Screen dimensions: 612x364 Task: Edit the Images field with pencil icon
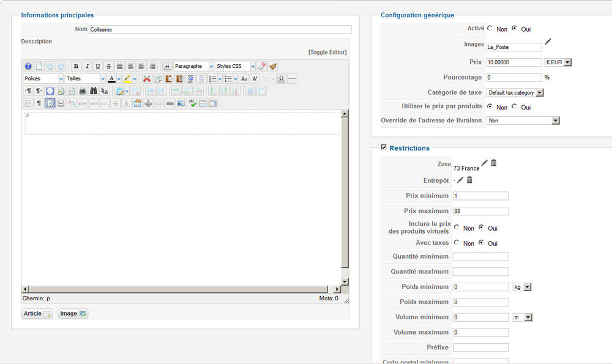[x=548, y=42]
